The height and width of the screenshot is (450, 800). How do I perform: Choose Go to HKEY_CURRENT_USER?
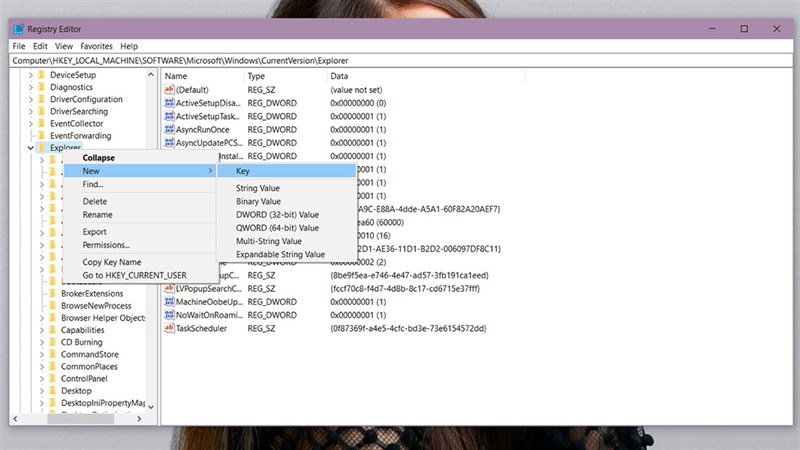point(141,275)
